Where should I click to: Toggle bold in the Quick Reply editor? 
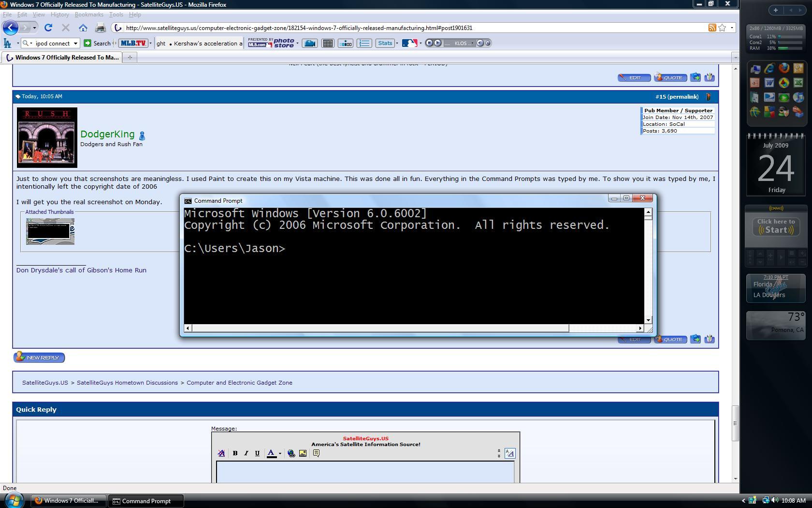pyautogui.click(x=235, y=453)
